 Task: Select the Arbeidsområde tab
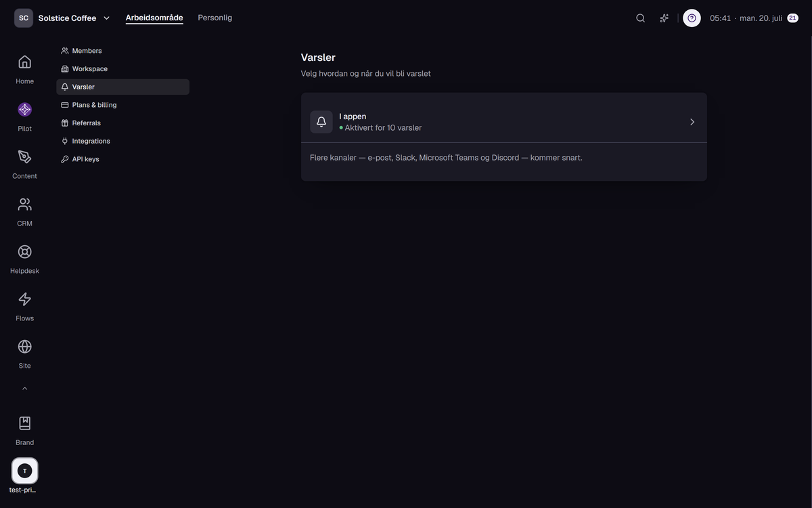(154, 18)
